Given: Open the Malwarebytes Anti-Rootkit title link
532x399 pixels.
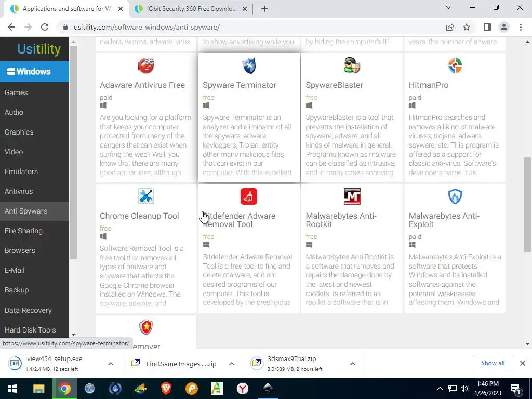Looking at the screenshot, I should (341, 220).
